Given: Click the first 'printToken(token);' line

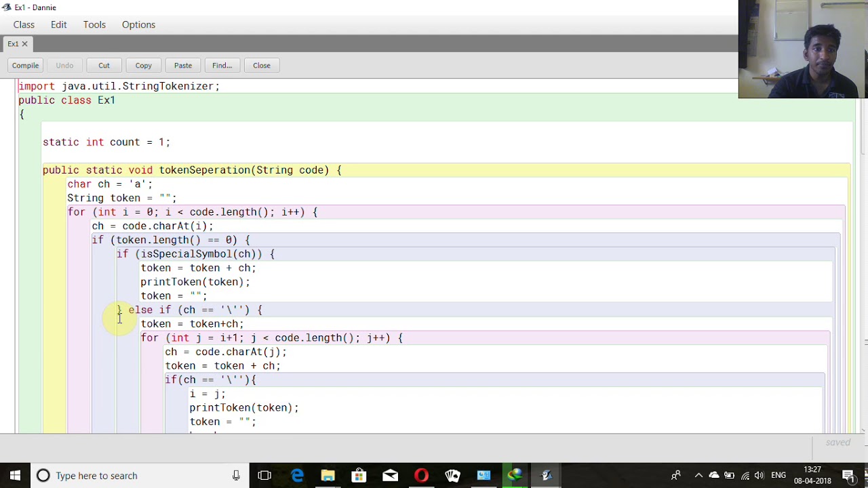Looking at the screenshot, I should pyautogui.click(x=195, y=282).
